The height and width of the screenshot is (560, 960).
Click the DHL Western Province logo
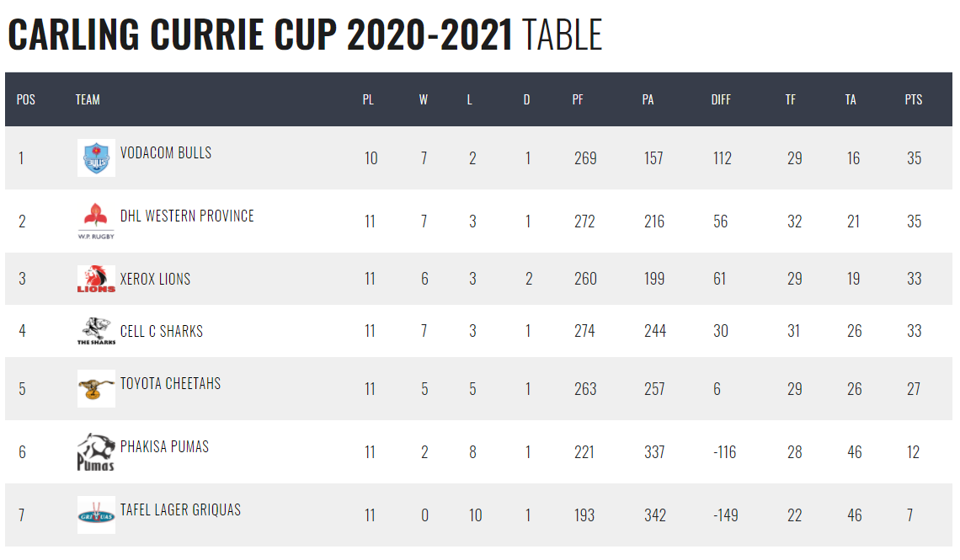point(96,221)
